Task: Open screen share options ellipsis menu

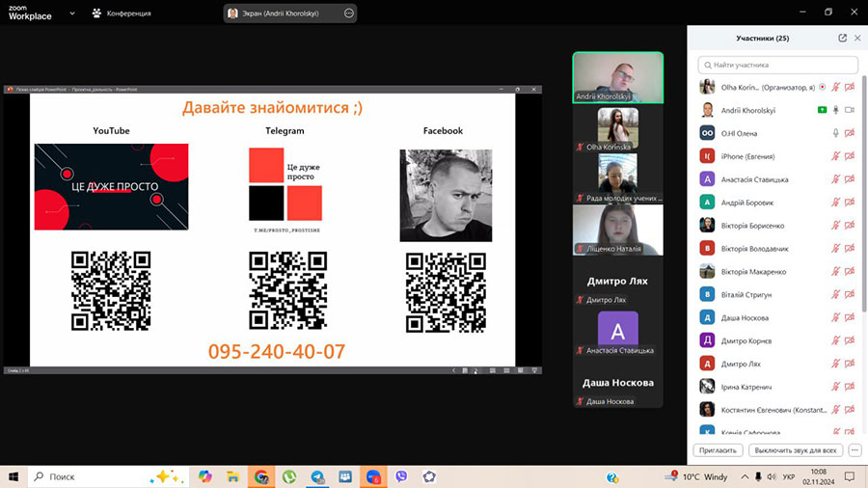Action: point(349,14)
